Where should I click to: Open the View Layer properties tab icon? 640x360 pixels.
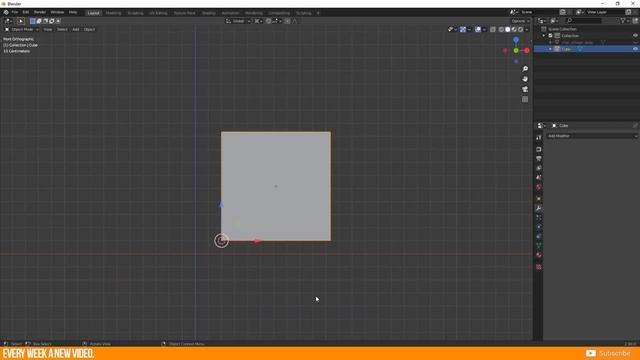coord(539,168)
